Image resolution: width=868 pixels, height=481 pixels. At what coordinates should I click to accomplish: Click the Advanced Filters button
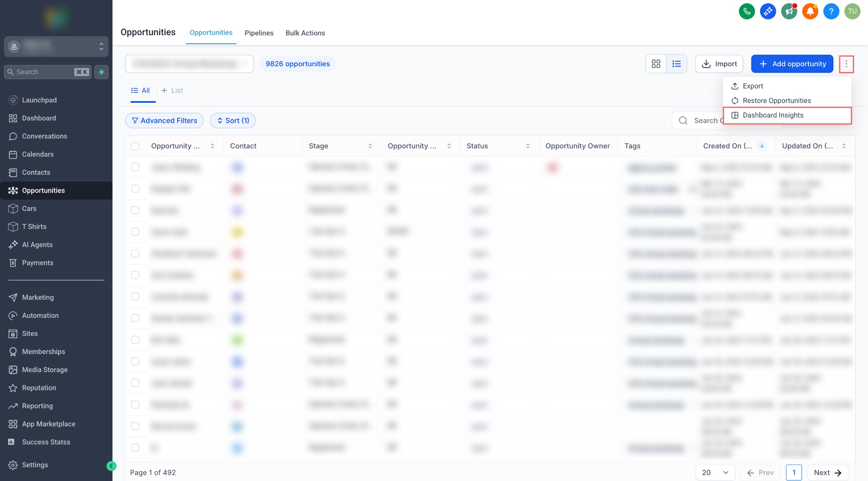tap(164, 120)
